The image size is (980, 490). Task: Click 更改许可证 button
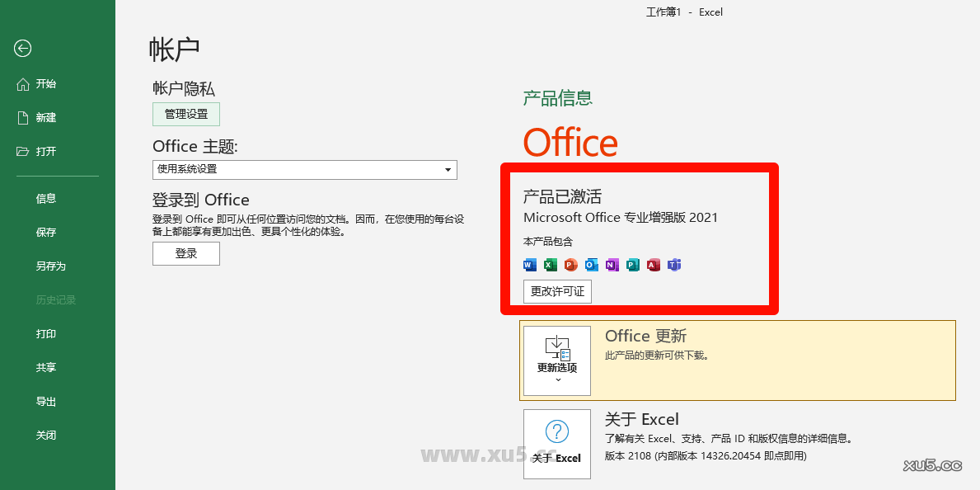pos(556,291)
